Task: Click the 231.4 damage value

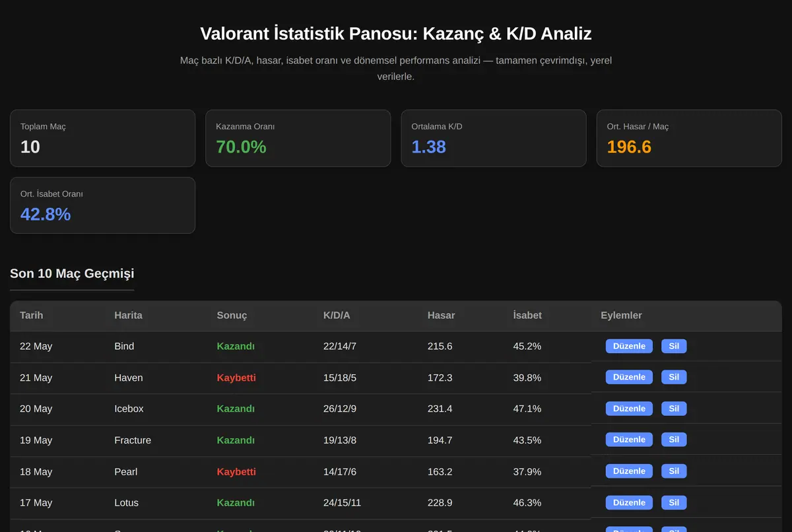Action: click(440, 409)
